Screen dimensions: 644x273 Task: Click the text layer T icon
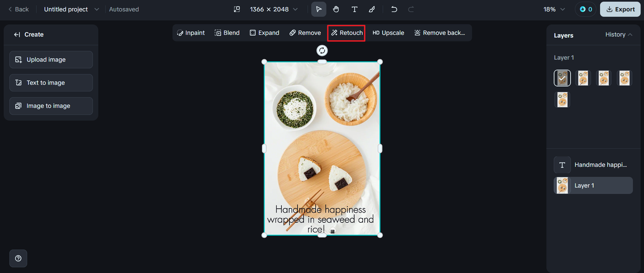(x=562, y=165)
